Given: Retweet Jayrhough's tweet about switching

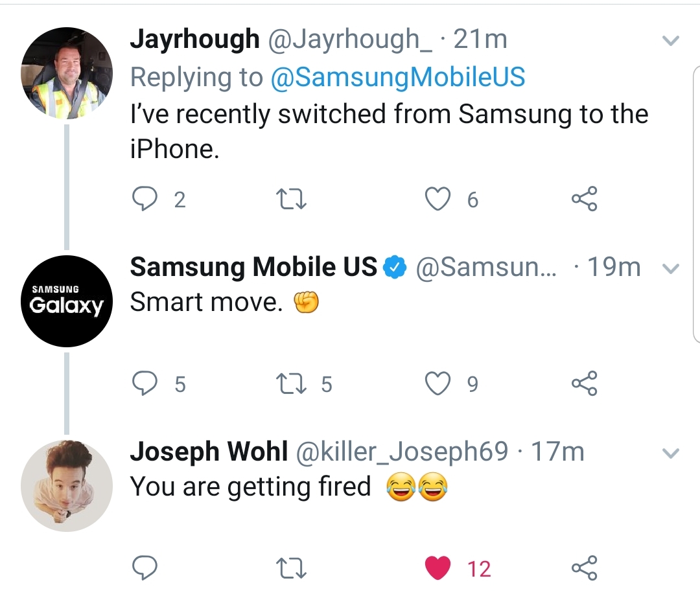Looking at the screenshot, I should (x=291, y=200).
